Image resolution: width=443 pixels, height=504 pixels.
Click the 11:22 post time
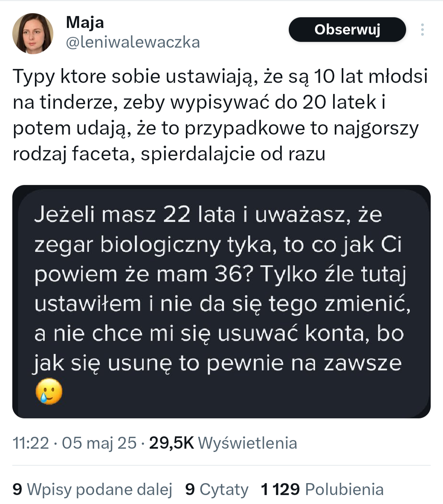point(31,443)
